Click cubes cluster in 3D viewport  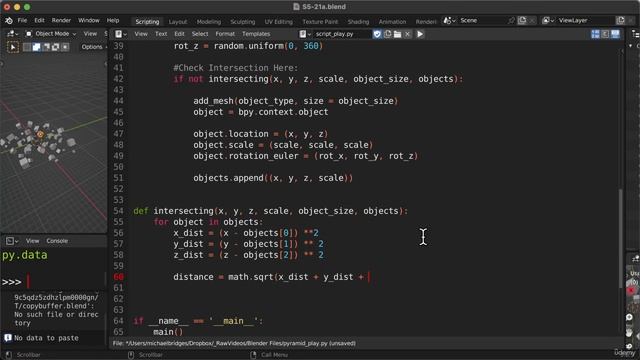click(x=39, y=143)
